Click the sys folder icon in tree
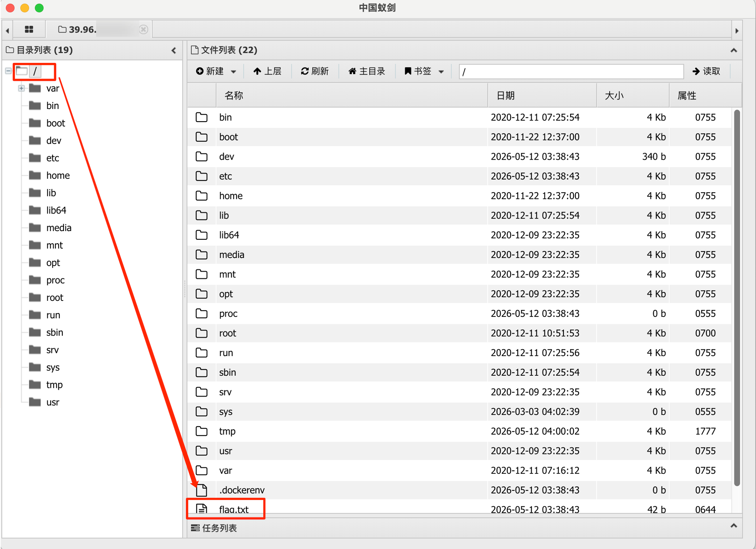The height and width of the screenshot is (549, 756). (35, 367)
